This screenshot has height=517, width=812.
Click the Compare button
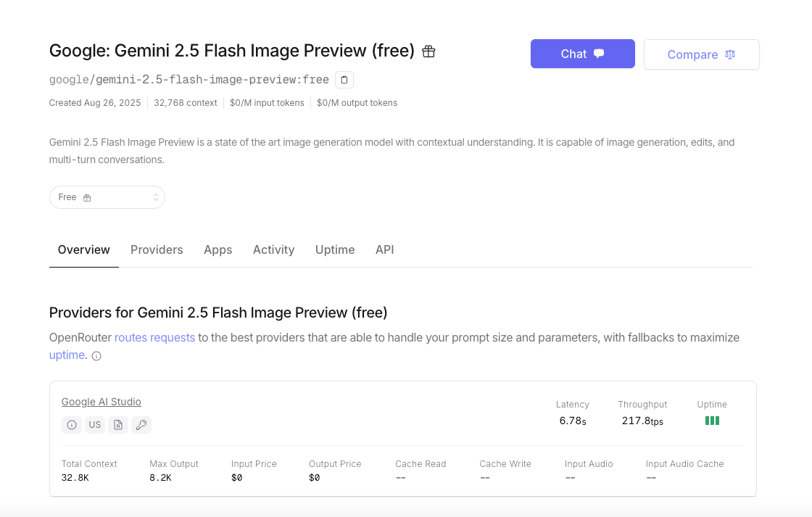tap(702, 54)
